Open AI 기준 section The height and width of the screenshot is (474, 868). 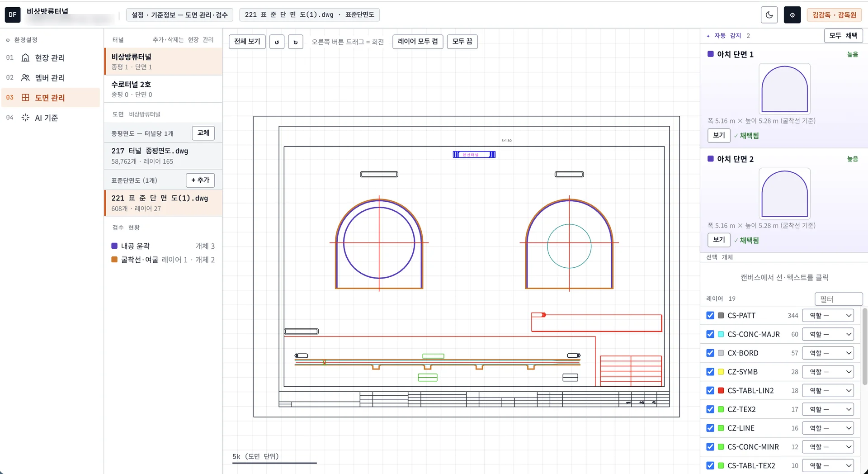click(50, 118)
